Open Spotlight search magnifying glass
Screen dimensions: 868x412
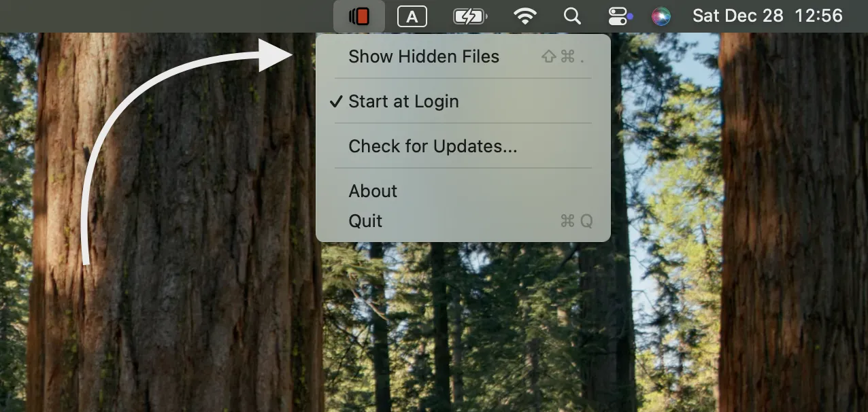pos(573,16)
